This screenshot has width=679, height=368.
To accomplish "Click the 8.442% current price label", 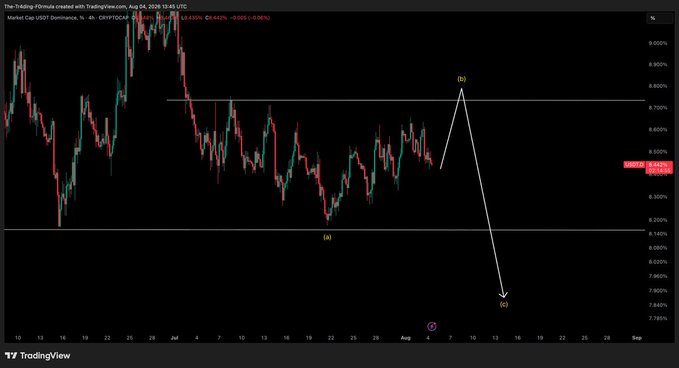I will point(659,165).
